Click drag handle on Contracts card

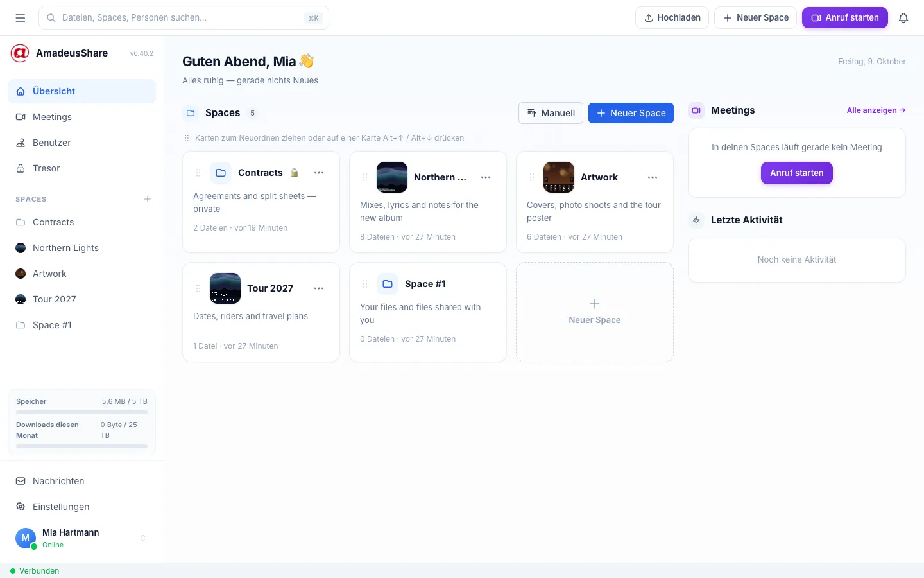[198, 173]
